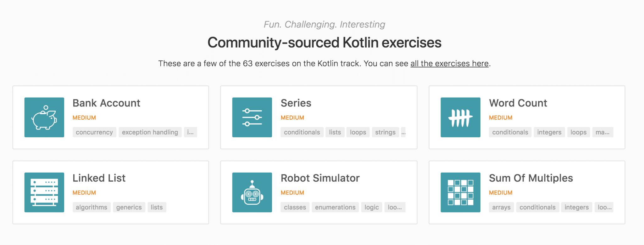Click the algorithms tag on Linked List
The height and width of the screenshot is (245, 644).
92,207
